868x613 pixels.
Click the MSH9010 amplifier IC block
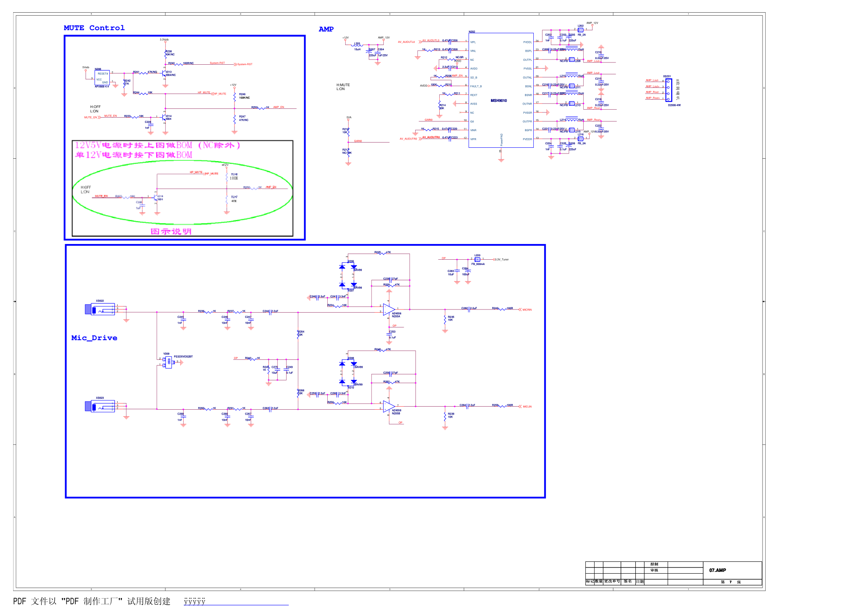point(501,90)
